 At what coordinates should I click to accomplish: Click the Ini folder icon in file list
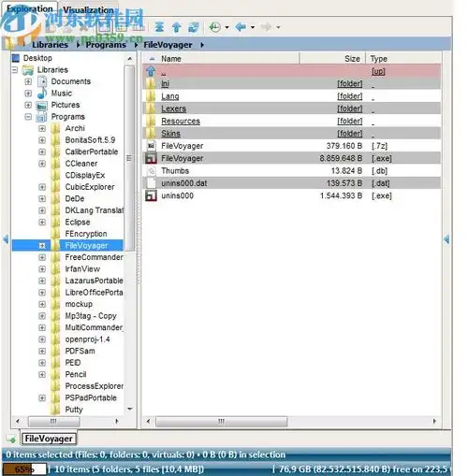(x=151, y=83)
